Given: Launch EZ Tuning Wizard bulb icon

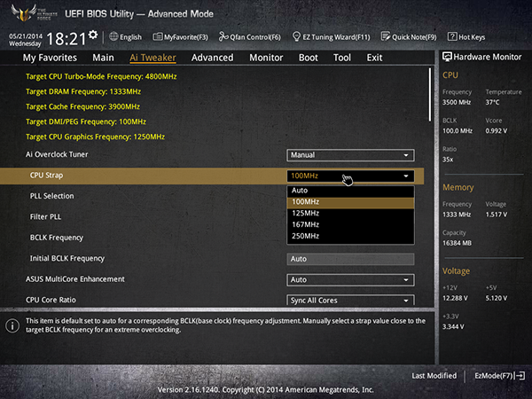Looking at the screenshot, I should point(296,36).
